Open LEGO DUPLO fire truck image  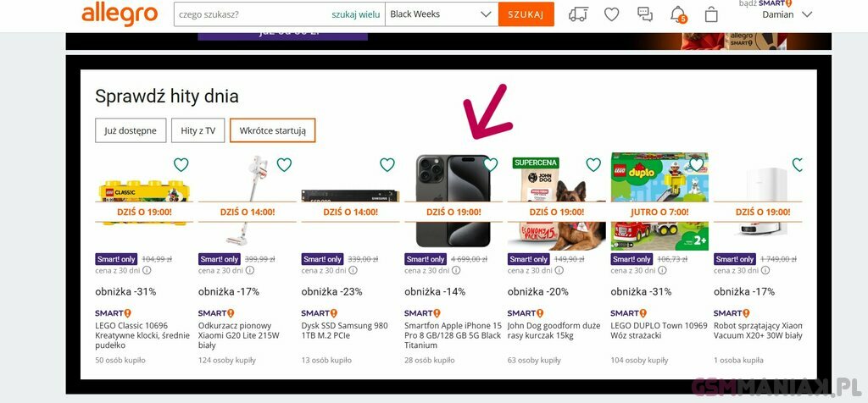tap(659, 201)
